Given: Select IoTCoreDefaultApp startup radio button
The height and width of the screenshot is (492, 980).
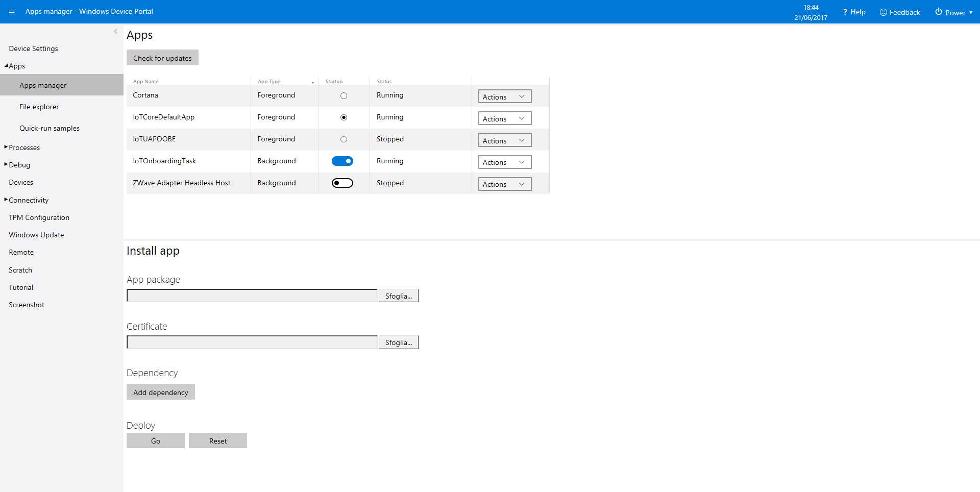Looking at the screenshot, I should pos(344,117).
